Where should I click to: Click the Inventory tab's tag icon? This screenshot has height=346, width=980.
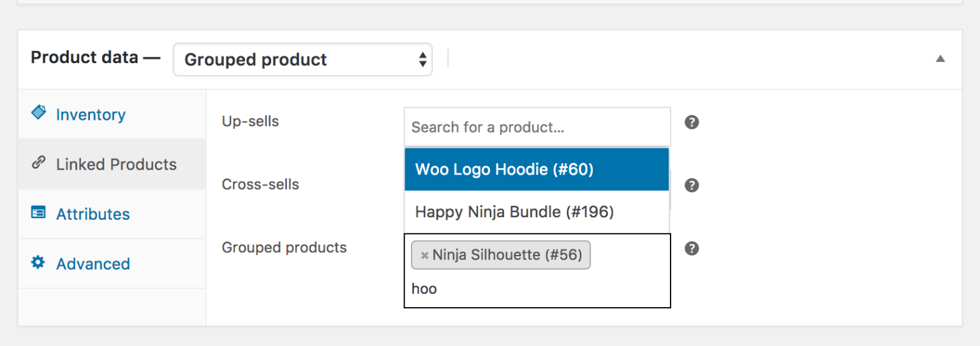[38, 113]
